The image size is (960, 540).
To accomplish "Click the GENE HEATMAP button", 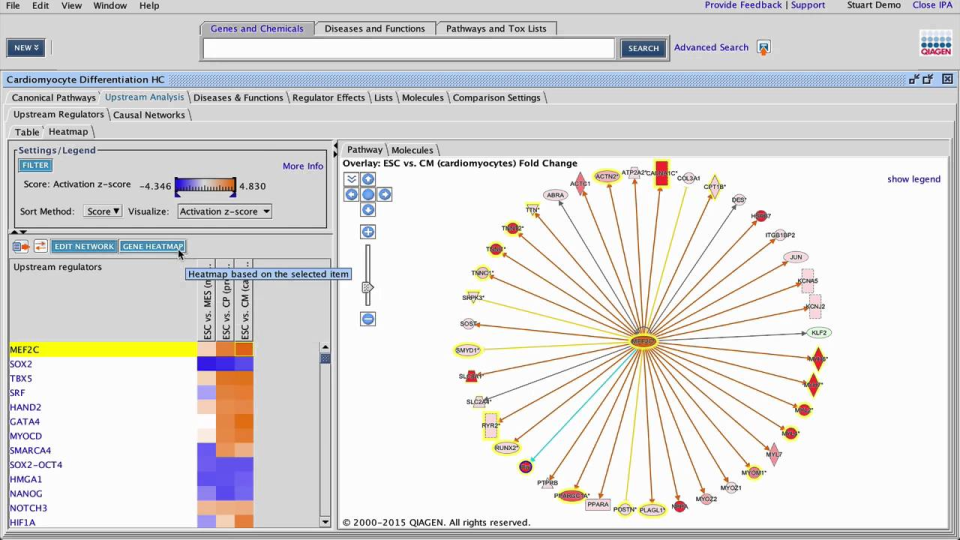I will pyautogui.click(x=152, y=246).
